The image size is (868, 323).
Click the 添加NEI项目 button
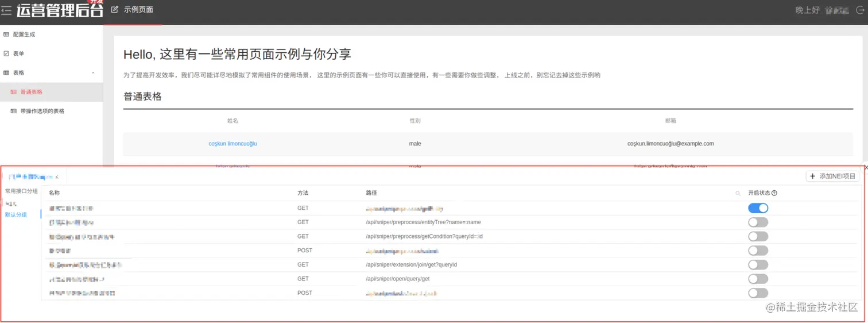[x=832, y=176]
